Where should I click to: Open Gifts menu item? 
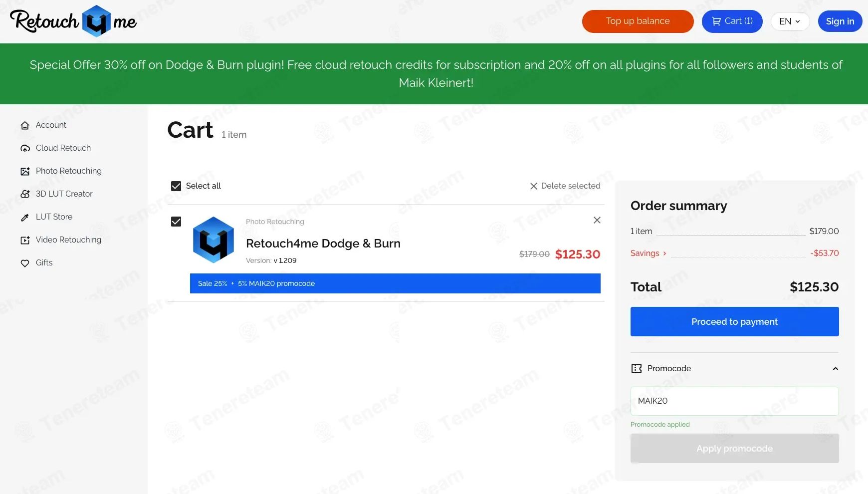(x=44, y=262)
